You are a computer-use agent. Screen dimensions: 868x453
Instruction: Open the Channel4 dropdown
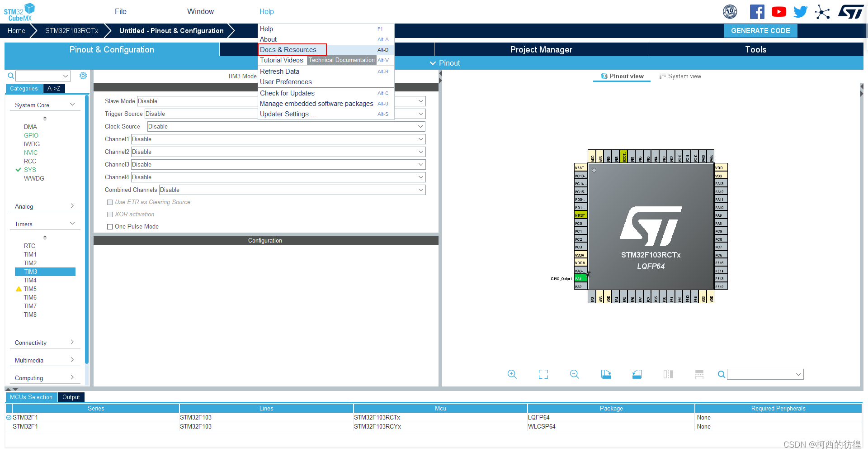tap(278, 177)
